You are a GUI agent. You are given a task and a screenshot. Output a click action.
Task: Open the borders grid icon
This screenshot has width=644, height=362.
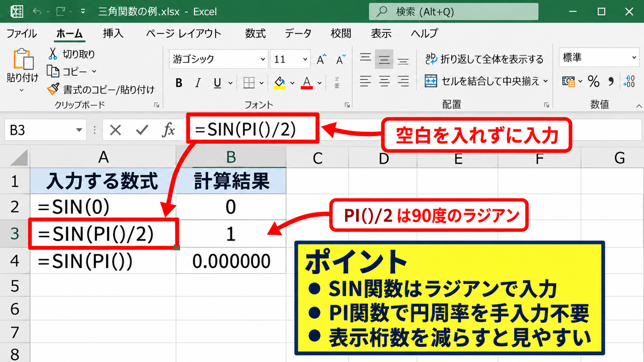[x=249, y=82]
